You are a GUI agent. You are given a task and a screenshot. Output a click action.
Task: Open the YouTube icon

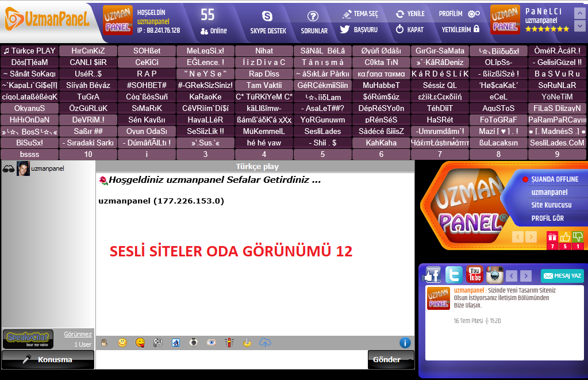(x=474, y=275)
